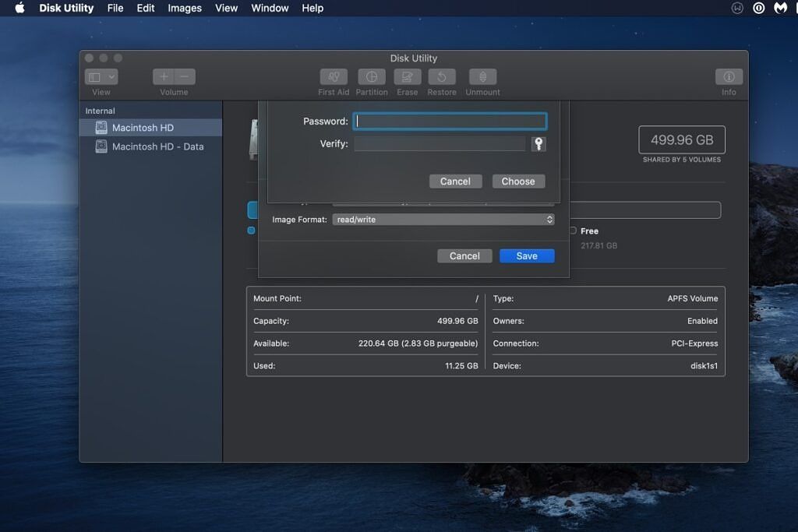
Task: Open the Images menu
Action: pos(184,8)
